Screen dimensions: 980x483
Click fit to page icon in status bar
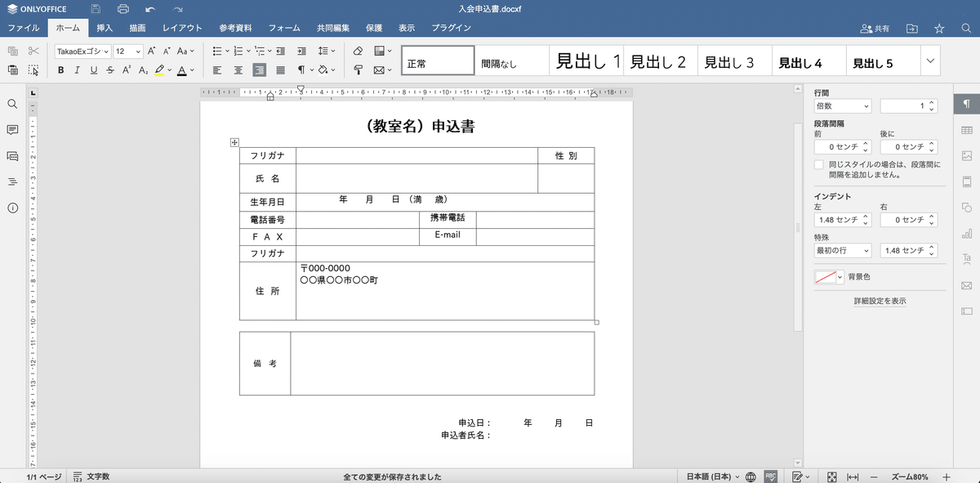click(x=832, y=476)
